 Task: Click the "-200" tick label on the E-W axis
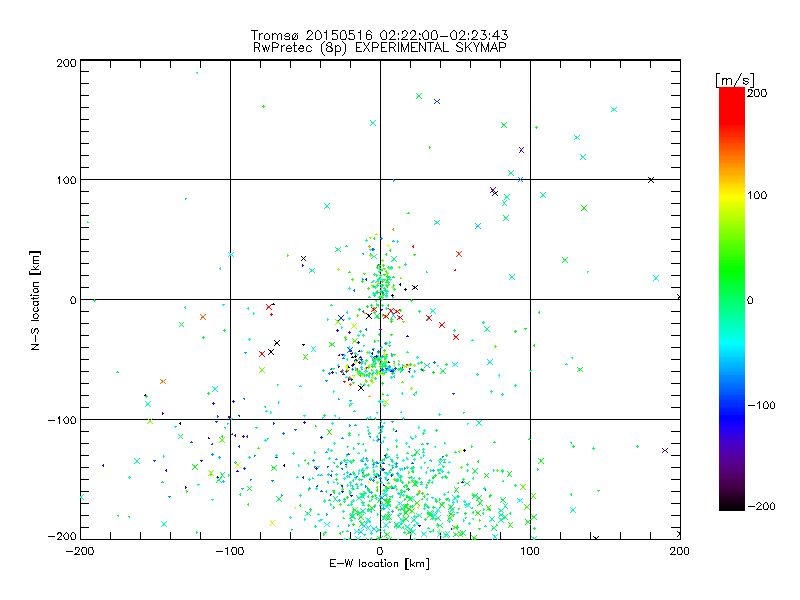(80, 551)
